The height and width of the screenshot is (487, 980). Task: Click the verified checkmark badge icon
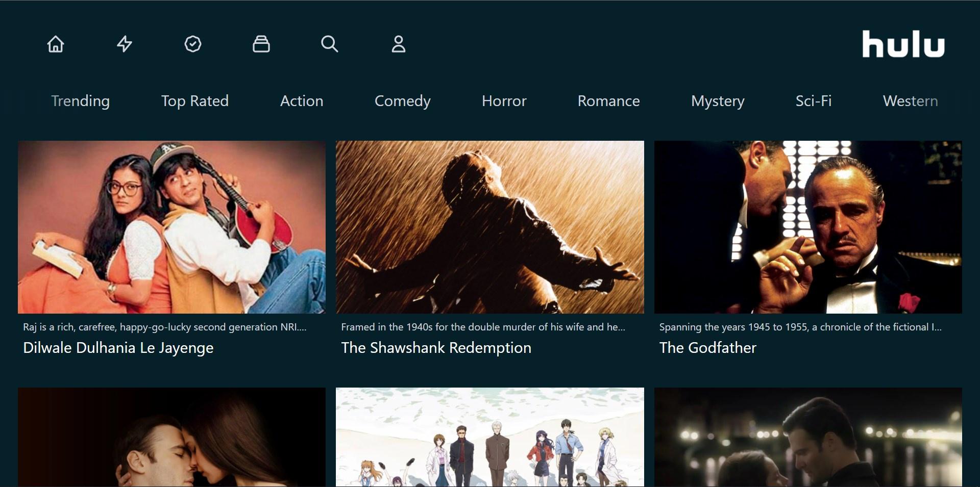point(193,44)
